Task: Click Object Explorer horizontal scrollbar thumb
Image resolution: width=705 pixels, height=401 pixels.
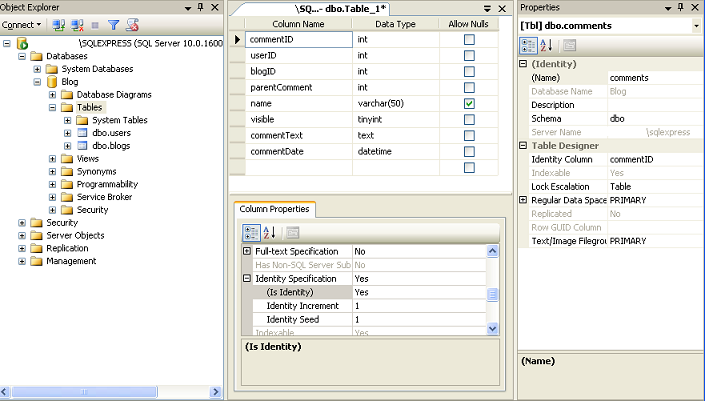Action: point(84,392)
